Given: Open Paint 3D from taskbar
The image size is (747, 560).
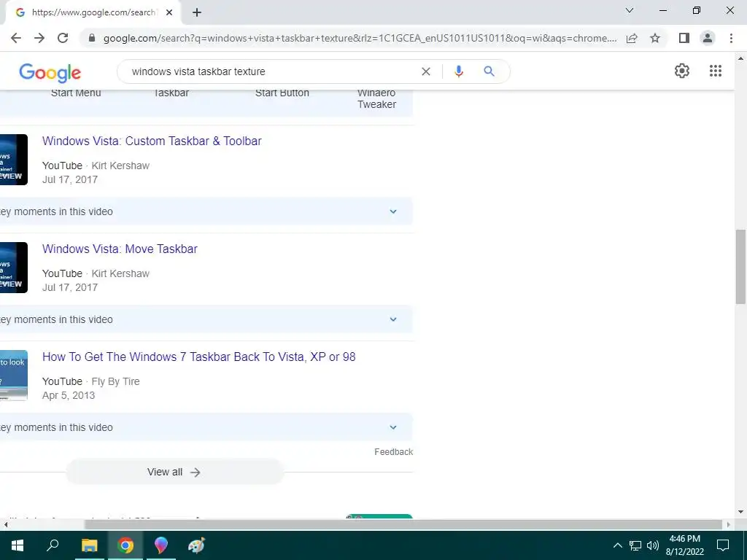Looking at the screenshot, I should [x=161, y=545].
